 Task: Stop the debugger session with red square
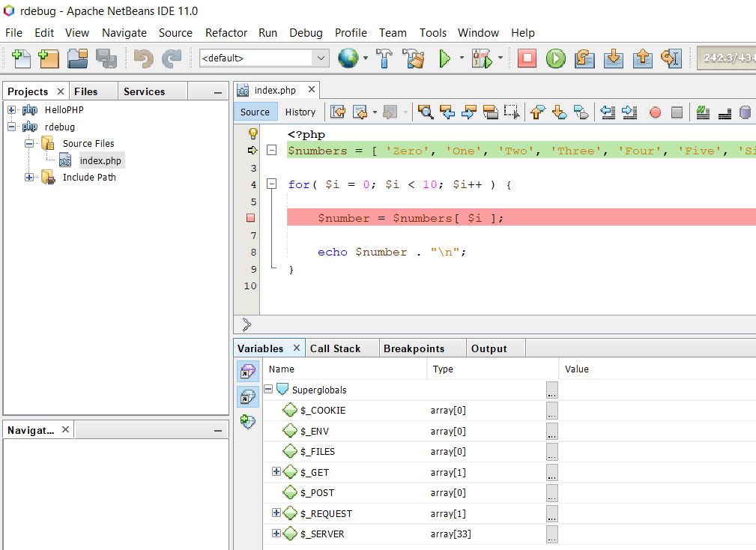(527, 58)
